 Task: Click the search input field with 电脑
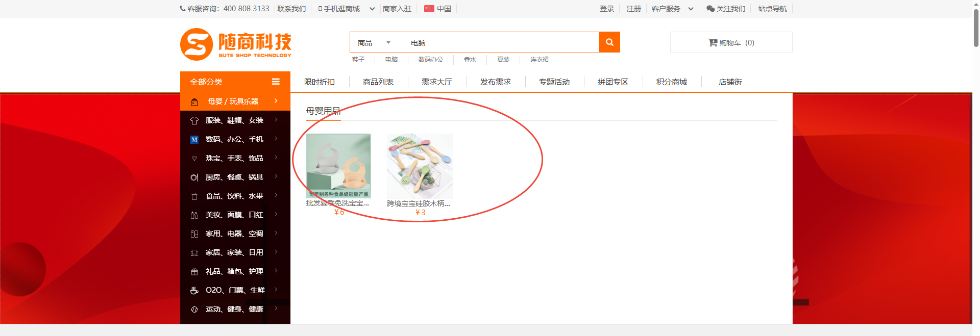coord(500,43)
